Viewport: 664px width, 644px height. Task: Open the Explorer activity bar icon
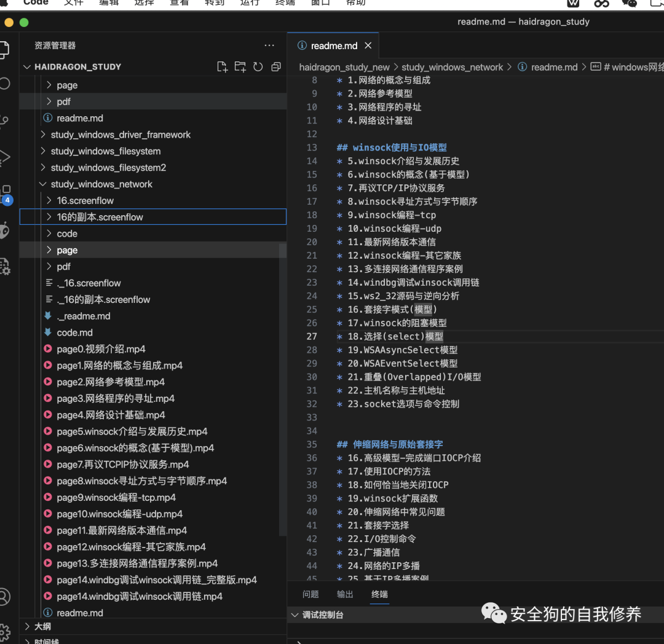[x=4, y=50]
